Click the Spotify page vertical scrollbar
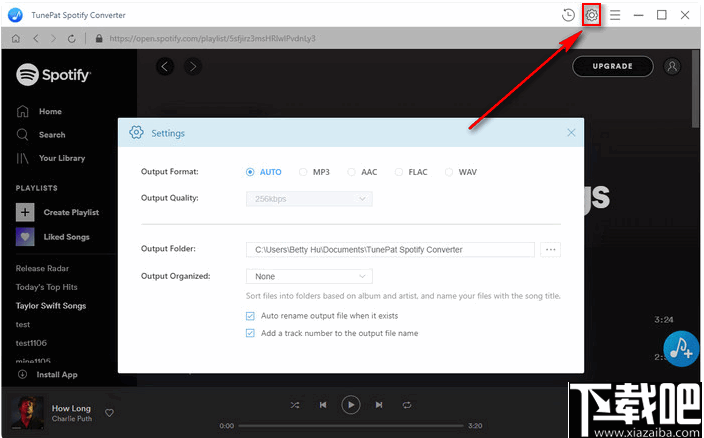This screenshot has height=438, width=704. 696,90
